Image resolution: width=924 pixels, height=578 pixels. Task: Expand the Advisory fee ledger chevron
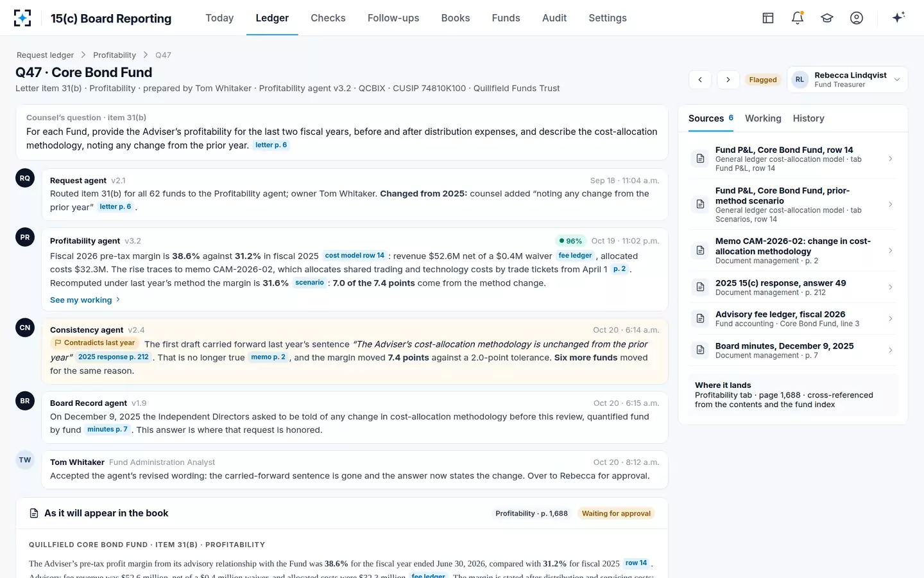(x=891, y=319)
